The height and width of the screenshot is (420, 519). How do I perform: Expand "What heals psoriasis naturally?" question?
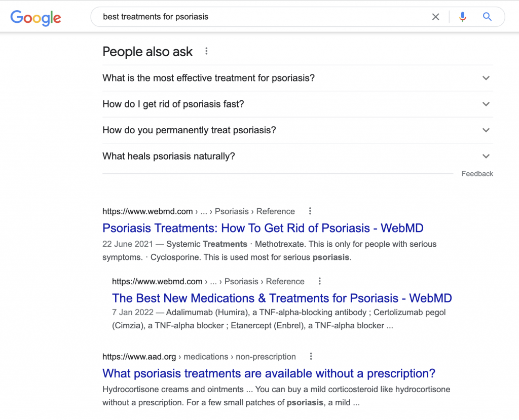click(x=298, y=156)
